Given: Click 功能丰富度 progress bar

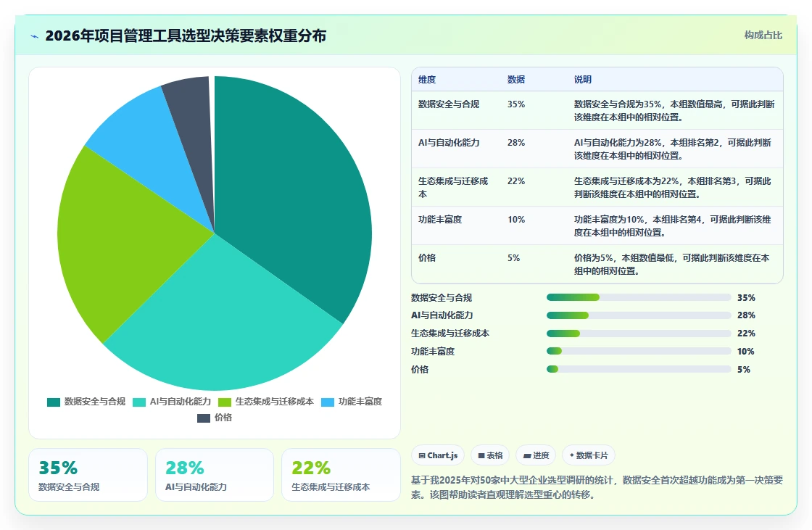Looking at the screenshot, I should (x=639, y=351).
